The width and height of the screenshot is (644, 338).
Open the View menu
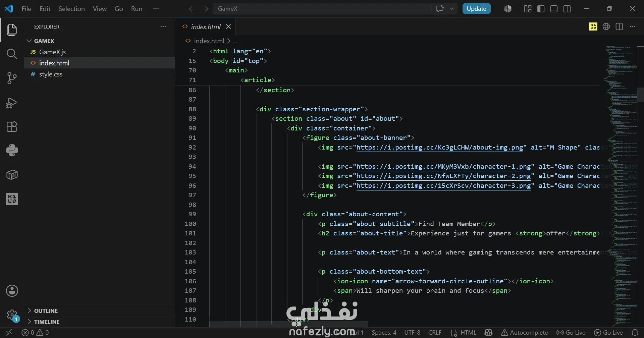pyautogui.click(x=100, y=9)
